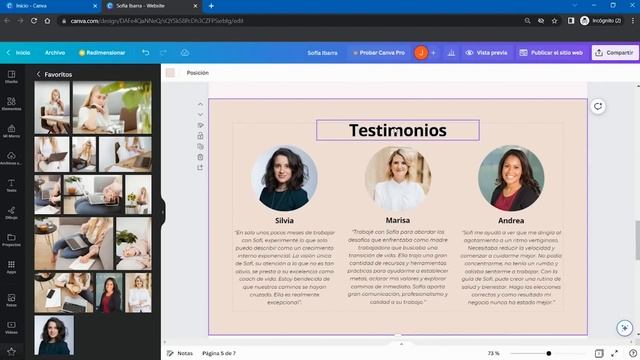
Task: Bookmark this page with the star icon
Action: point(554,20)
